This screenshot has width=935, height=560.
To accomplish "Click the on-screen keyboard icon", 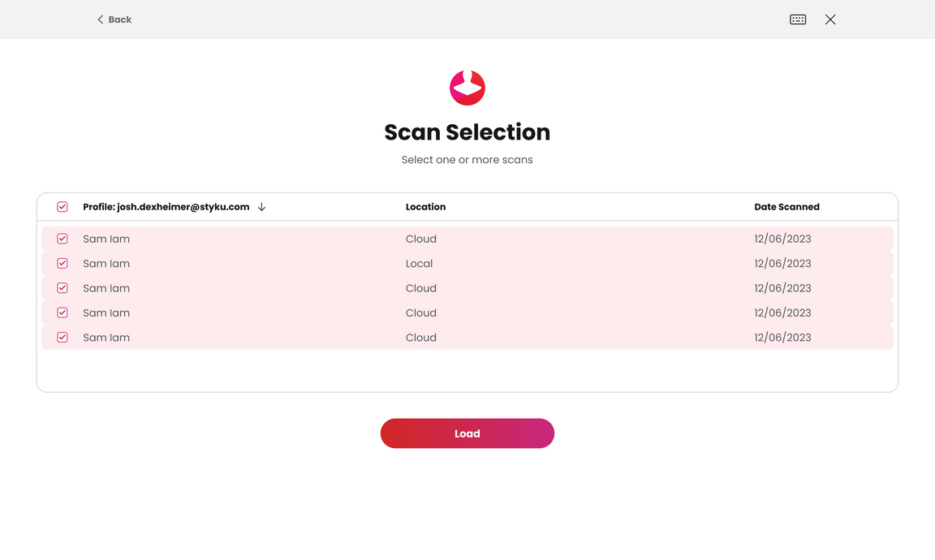I will 798,19.
